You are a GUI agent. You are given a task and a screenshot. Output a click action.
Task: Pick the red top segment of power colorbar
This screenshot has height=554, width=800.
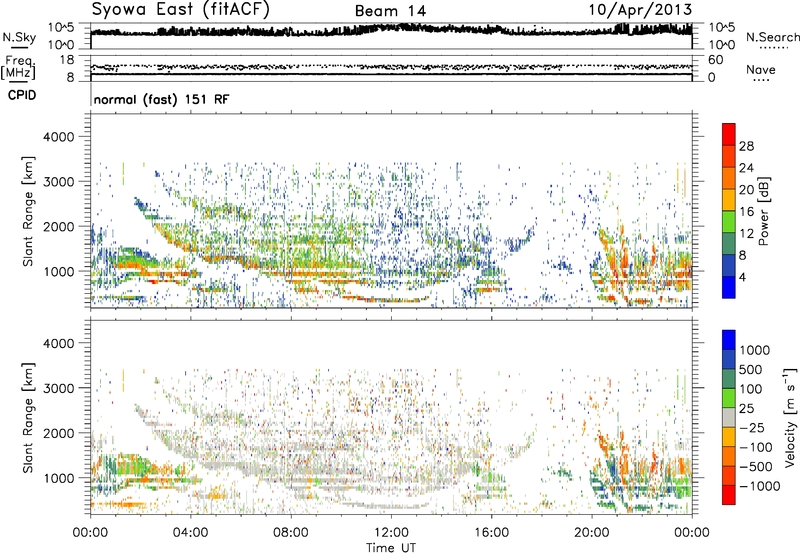tap(729, 135)
